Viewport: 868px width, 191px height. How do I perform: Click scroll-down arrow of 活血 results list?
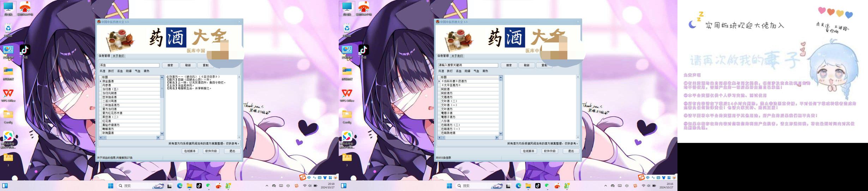click(x=162, y=134)
